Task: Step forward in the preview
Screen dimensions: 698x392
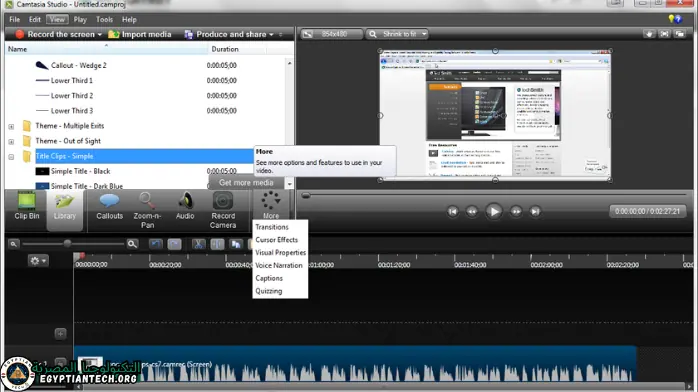Action: click(x=516, y=211)
